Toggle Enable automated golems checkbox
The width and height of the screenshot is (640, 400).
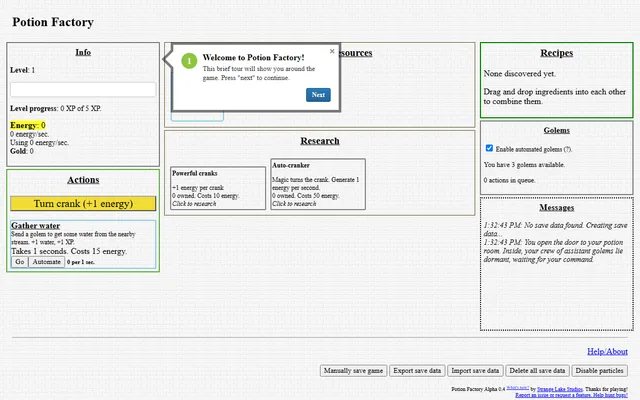point(489,148)
